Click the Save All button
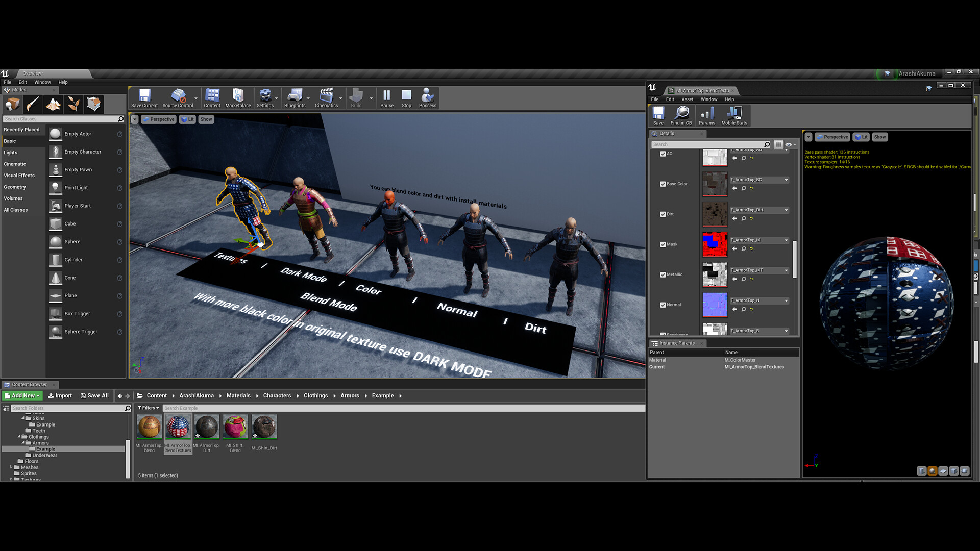 (94, 395)
